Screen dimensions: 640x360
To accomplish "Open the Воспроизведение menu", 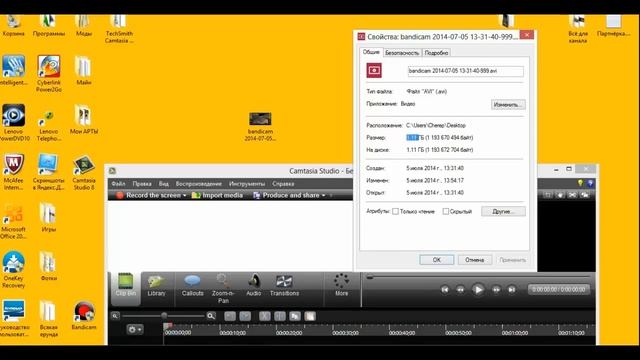I will pos(199,184).
